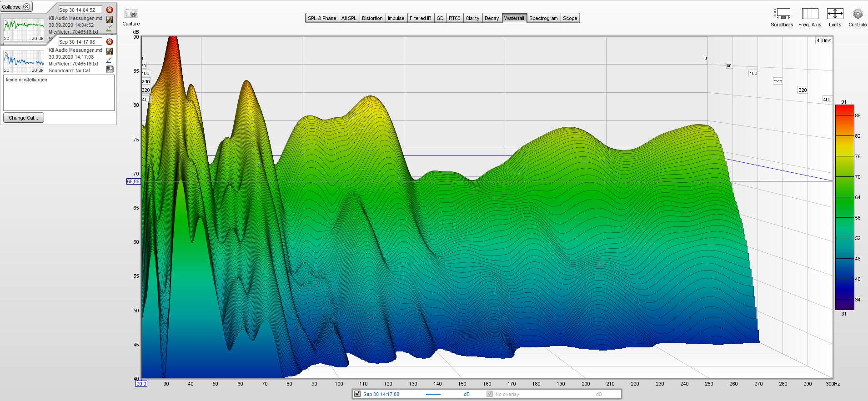Click the 91 maximum value on colour scale
Screen dimensions: 868x401
[844, 102]
